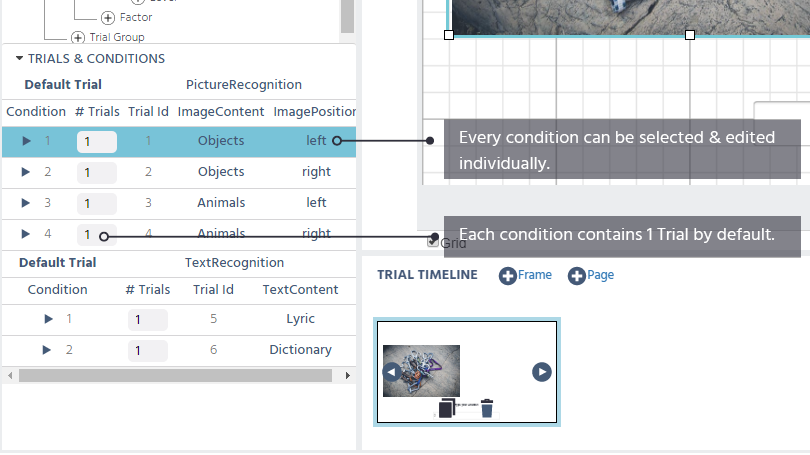The width and height of the screenshot is (810, 455).
Task: Expand PictureRecognition condition 3 row
Action: pos(25,202)
